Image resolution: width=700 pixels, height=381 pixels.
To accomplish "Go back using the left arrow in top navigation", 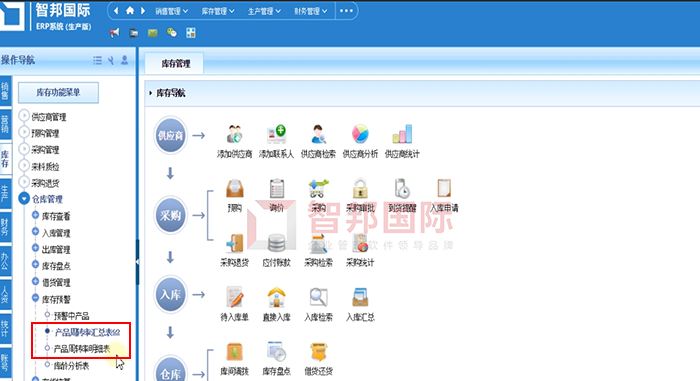I will [x=116, y=10].
